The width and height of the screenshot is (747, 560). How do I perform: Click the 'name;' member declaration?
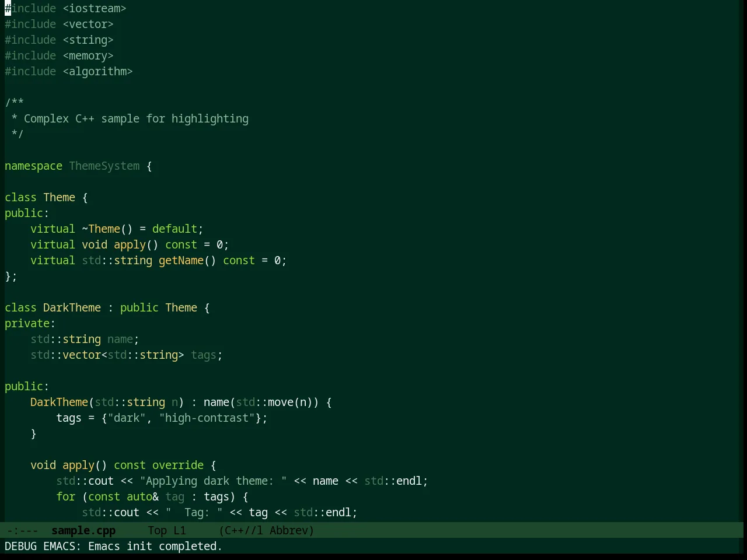123,339
